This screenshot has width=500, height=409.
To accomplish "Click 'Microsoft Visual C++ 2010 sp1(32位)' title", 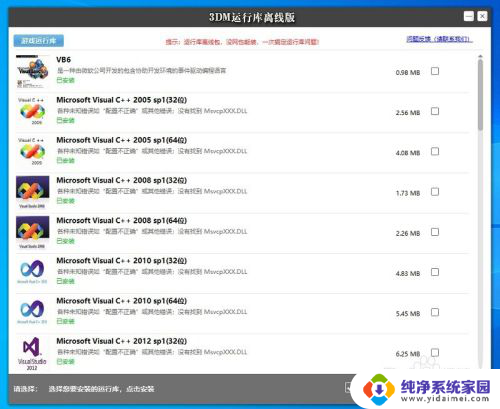I will pos(122,261).
